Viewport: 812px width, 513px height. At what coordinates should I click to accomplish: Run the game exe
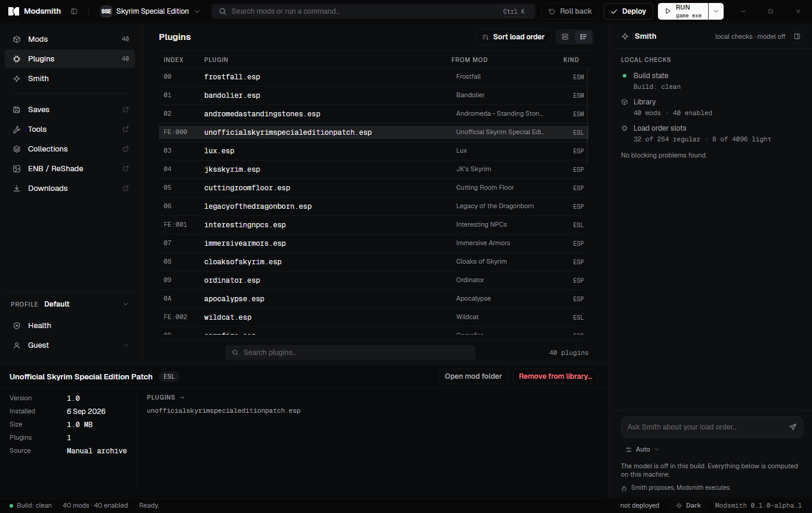click(x=684, y=11)
